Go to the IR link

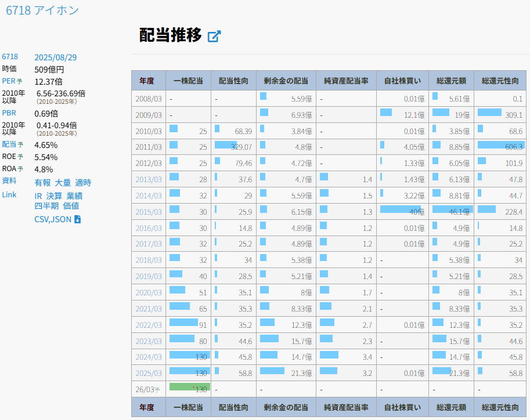38,196
